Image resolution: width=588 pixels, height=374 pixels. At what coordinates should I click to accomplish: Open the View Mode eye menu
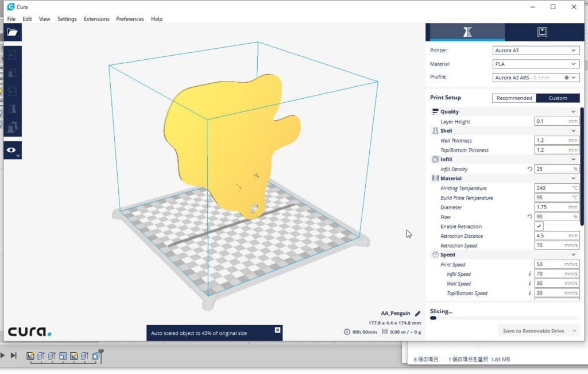[13, 151]
